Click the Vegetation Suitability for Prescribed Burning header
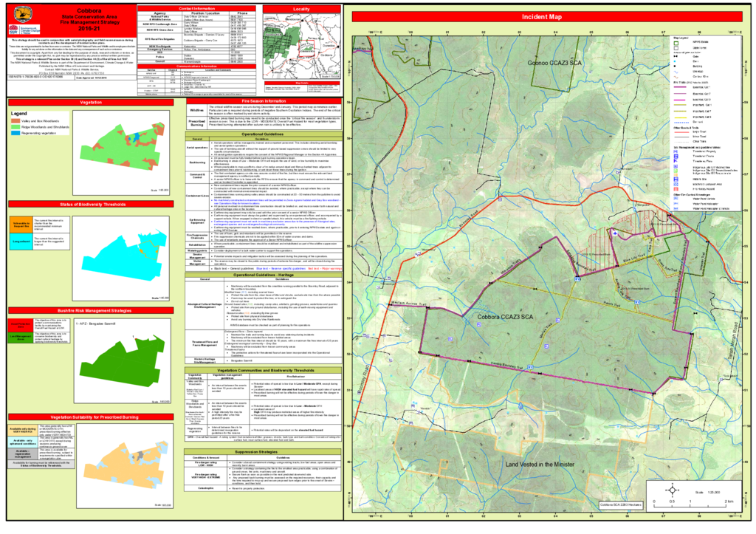The image size is (756, 534). [x=91, y=417]
